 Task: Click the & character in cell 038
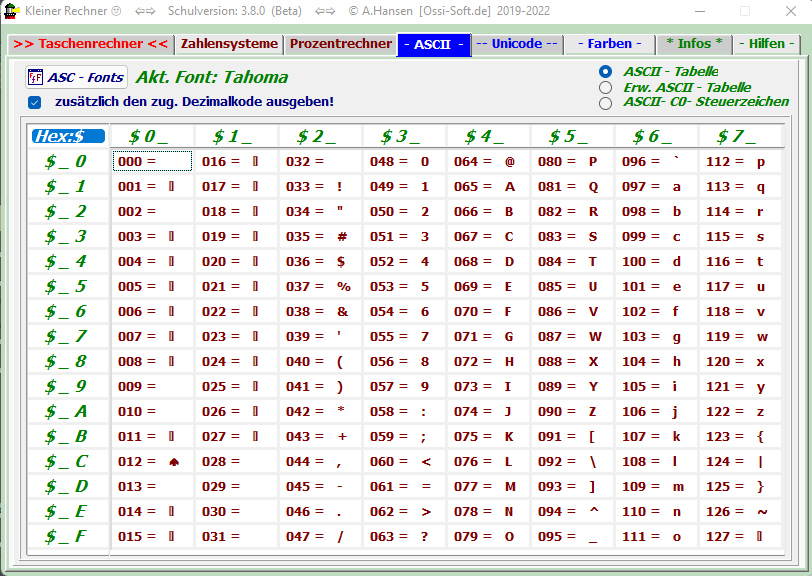pos(341,311)
